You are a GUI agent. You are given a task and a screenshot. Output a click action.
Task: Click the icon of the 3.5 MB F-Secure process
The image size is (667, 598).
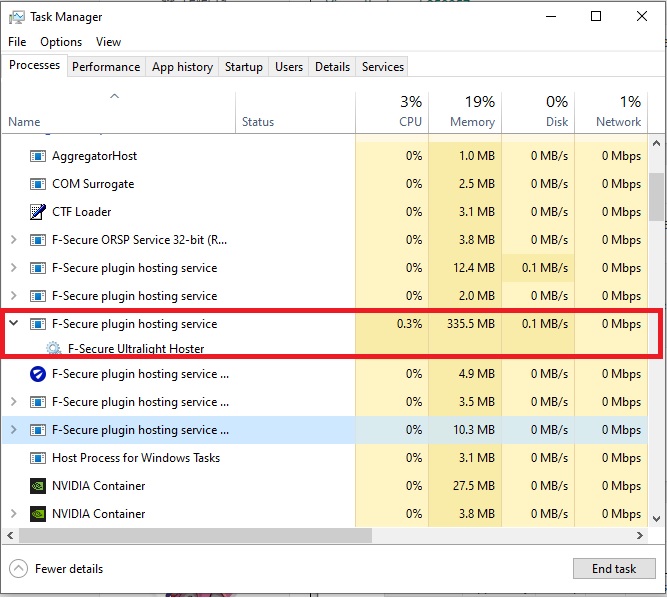[38, 402]
